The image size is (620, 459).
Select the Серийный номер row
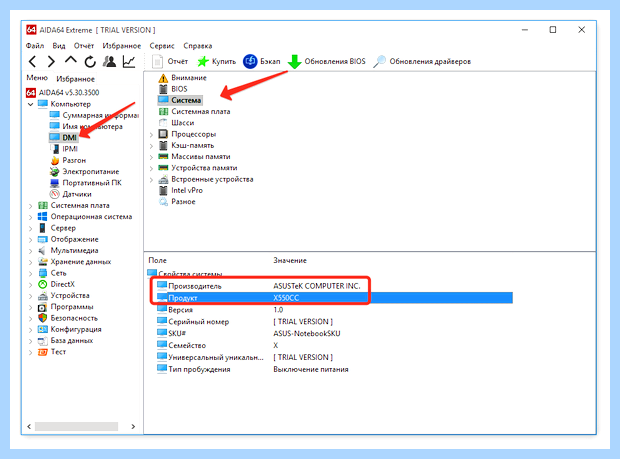(x=198, y=322)
